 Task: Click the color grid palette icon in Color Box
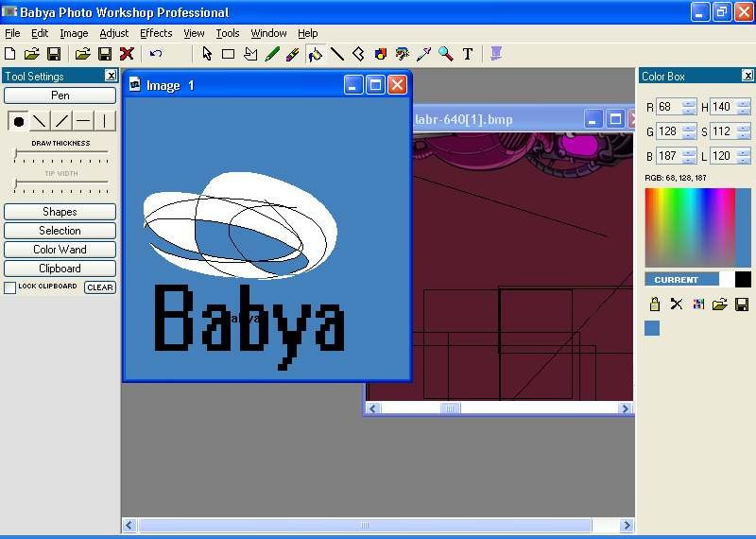698,304
